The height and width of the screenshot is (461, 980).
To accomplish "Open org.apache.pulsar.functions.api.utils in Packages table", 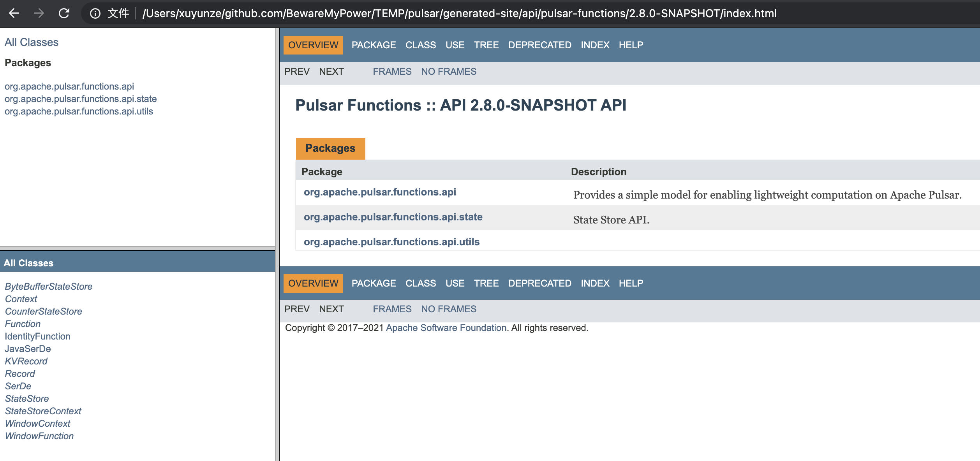I will 391,242.
